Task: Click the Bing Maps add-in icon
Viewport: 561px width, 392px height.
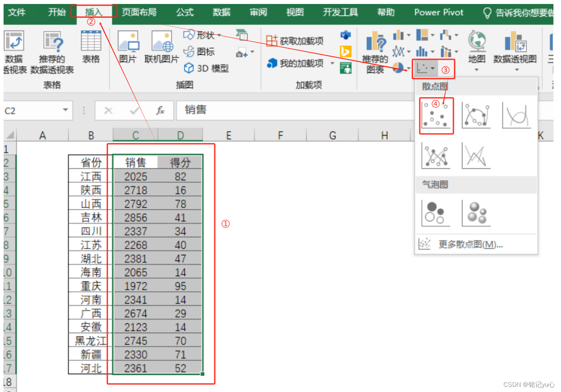Action: pyautogui.click(x=346, y=52)
